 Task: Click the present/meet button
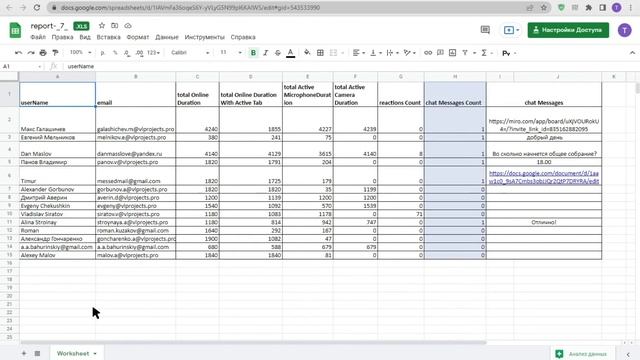click(511, 30)
